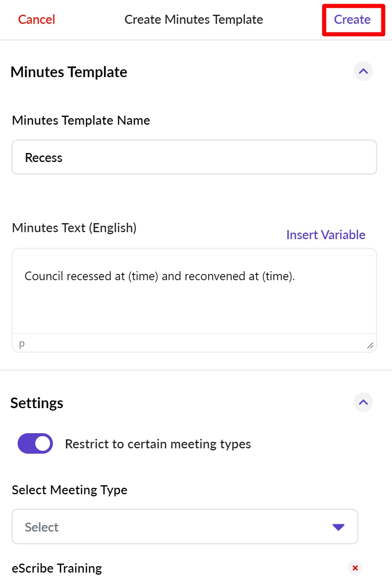Click the Minutes Text (English) label

coord(74,228)
